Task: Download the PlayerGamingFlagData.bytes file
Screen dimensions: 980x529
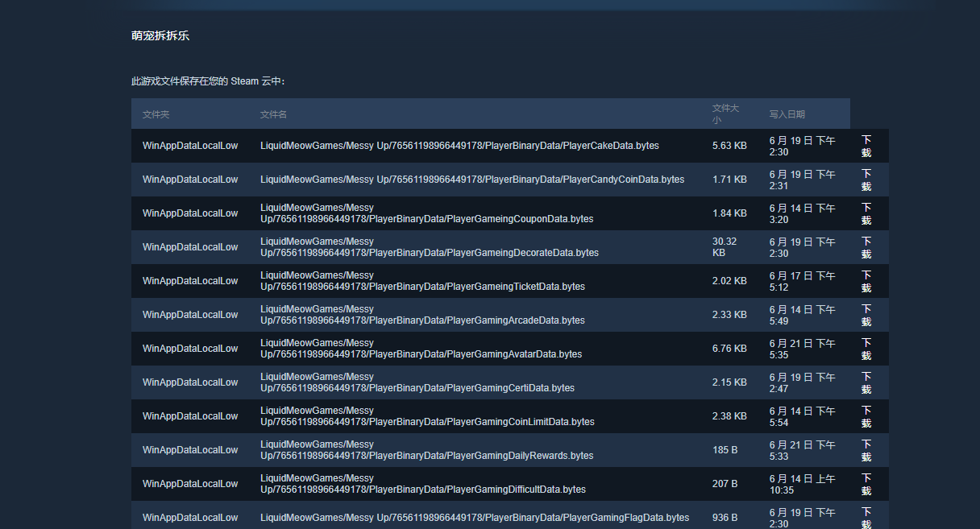Action: [x=866, y=518]
